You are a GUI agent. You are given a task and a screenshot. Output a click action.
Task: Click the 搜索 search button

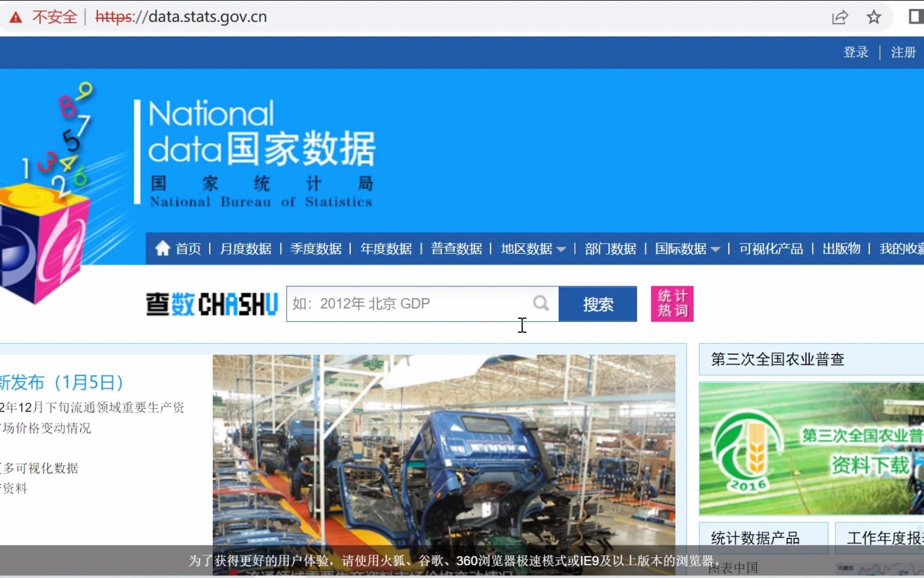click(x=598, y=304)
